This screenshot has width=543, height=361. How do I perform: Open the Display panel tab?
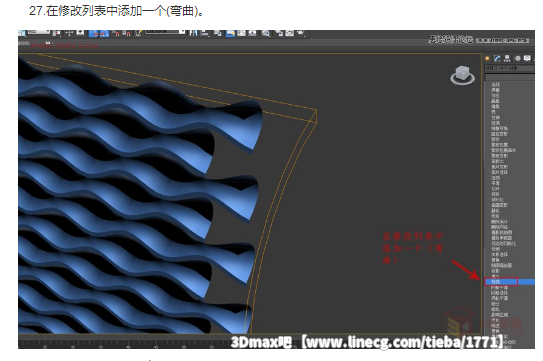(x=527, y=58)
